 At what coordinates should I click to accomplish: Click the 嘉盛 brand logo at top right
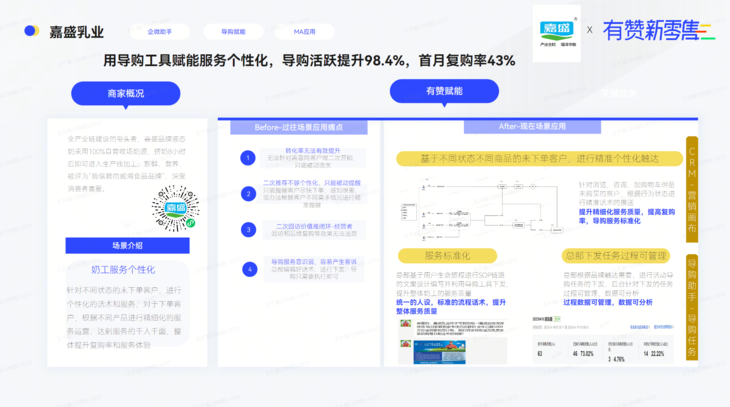click(x=556, y=33)
